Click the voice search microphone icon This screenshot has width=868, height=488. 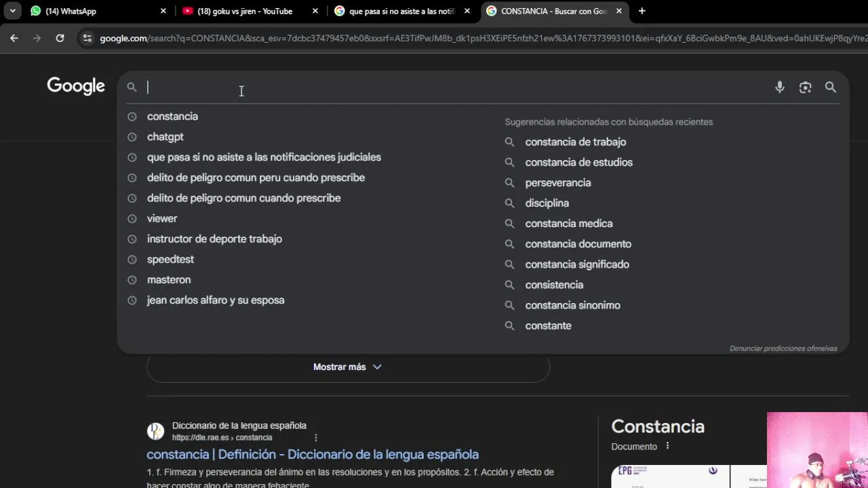point(780,87)
